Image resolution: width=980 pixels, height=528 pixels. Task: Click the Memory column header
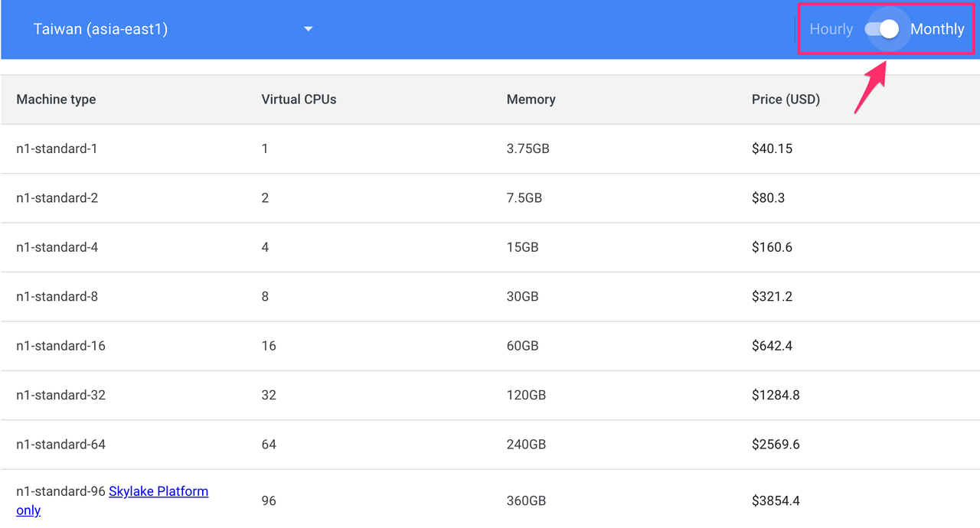tap(531, 99)
